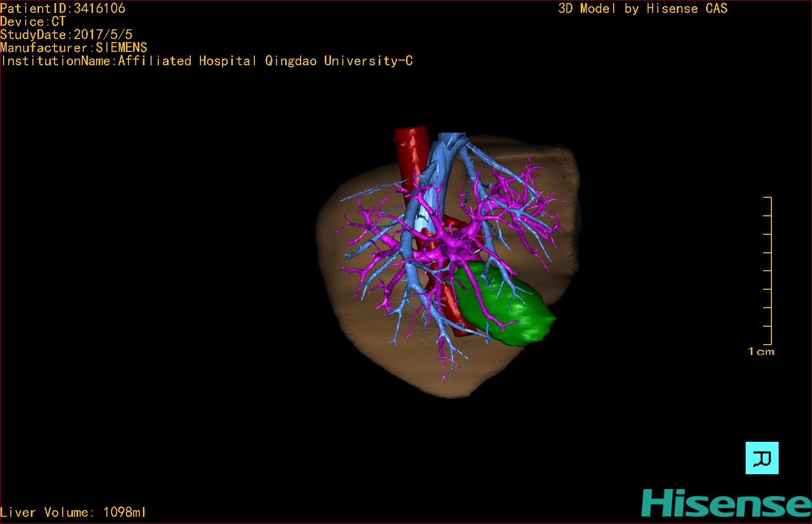
Task: Click the 1cm scale label
Action: pyautogui.click(x=761, y=352)
